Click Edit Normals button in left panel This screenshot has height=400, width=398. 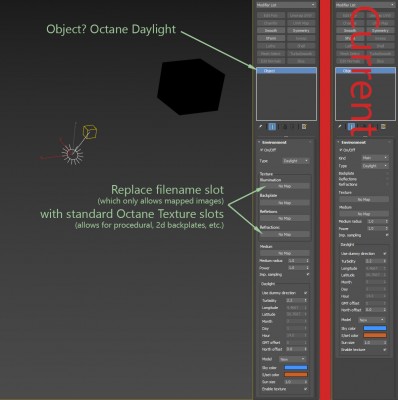[271, 61]
